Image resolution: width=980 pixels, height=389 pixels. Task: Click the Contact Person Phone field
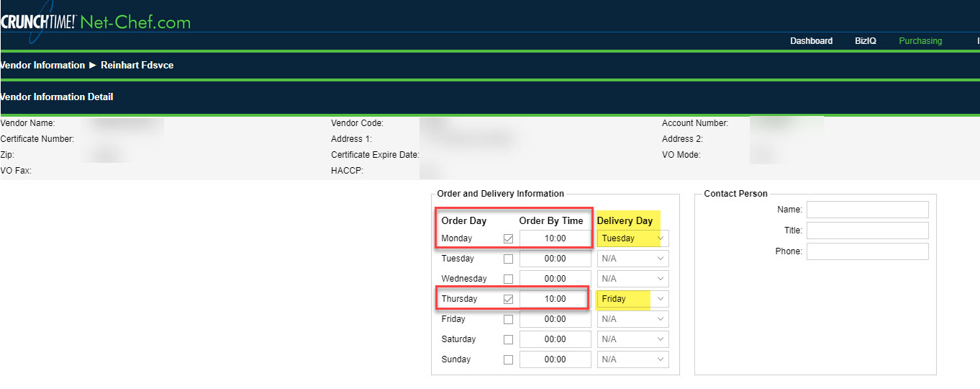click(867, 251)
